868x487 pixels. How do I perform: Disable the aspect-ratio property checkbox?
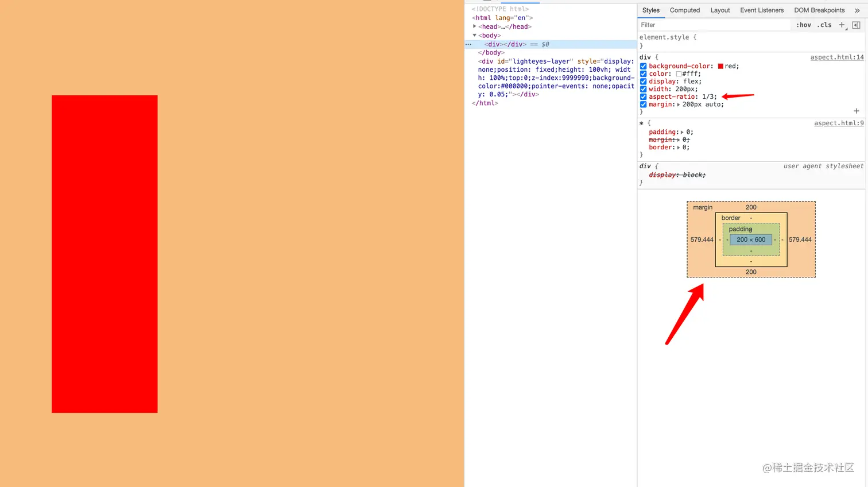pos(643,96)
